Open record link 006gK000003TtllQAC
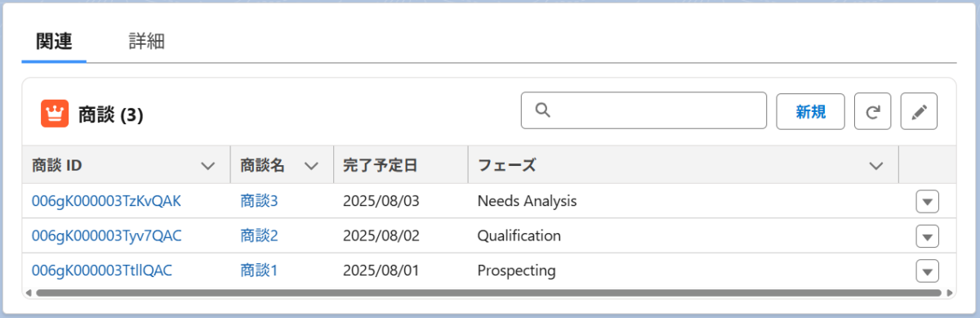This screenshot has width=980, height=318. pyautogui.click(x=102, y=270)
